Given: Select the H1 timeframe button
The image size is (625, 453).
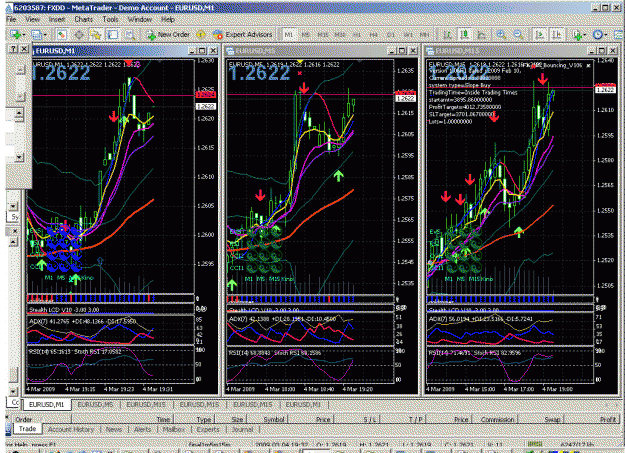Looking at the screenshot, I should pos(357,35).
